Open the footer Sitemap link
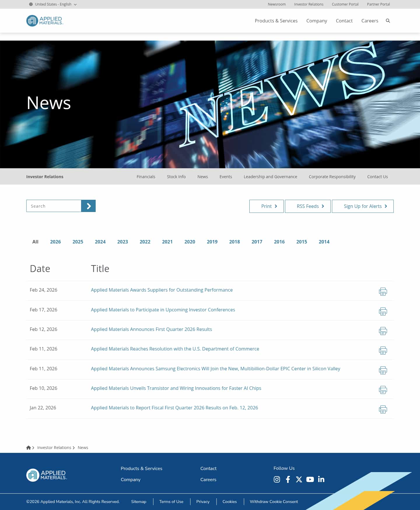Screen dimensions: 420x510 point(139,502)
